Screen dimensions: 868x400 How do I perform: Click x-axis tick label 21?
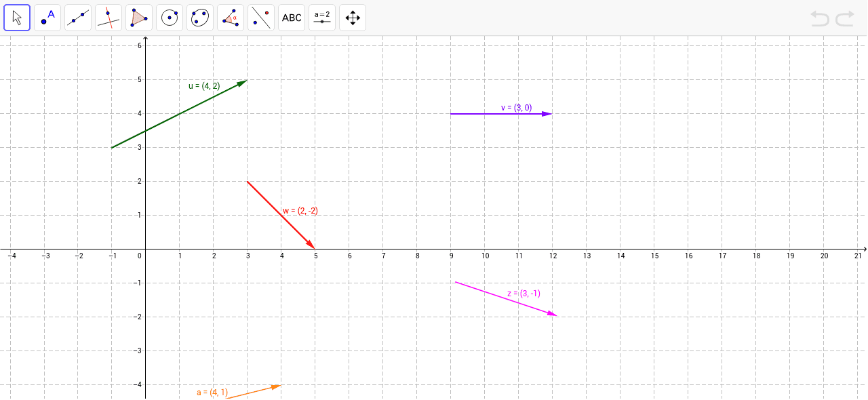click(858, 256)
